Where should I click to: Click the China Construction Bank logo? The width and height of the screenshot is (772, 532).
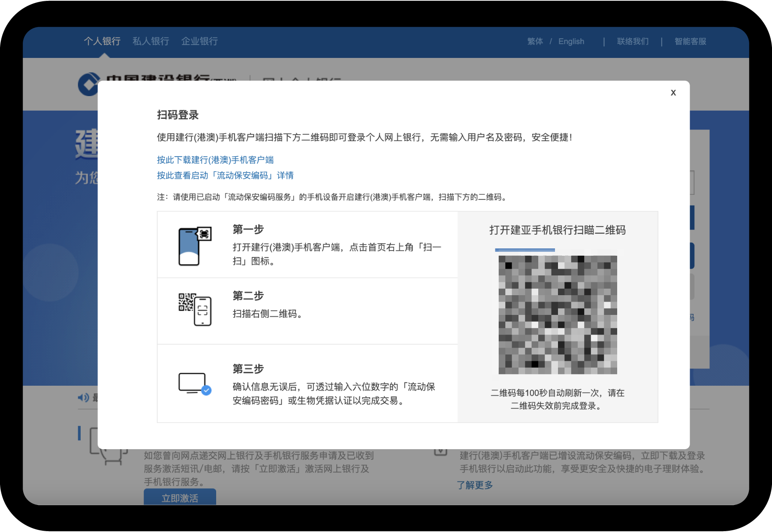tap(88, 85)
